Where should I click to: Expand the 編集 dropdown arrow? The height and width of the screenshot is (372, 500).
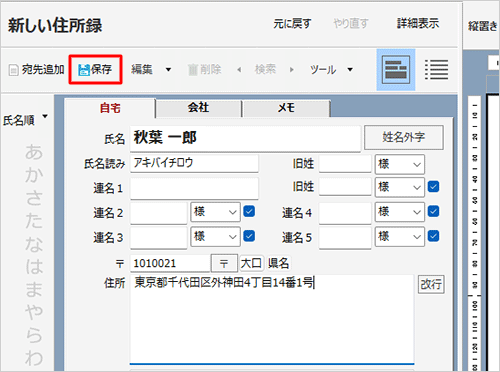168,70
